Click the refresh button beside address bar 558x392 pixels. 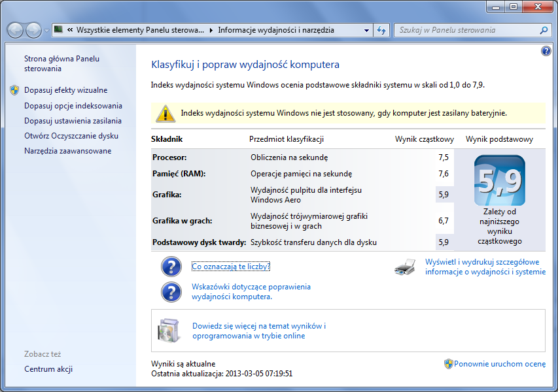click(381, 30)
